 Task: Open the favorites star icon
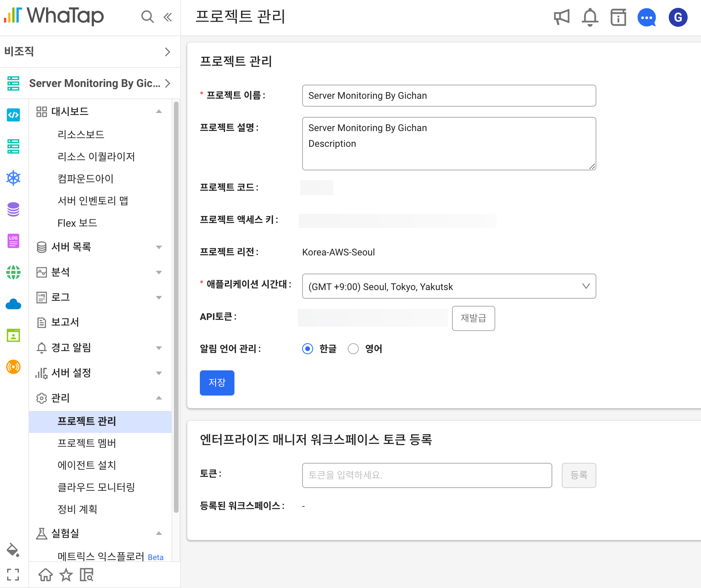tap(66, 575)
